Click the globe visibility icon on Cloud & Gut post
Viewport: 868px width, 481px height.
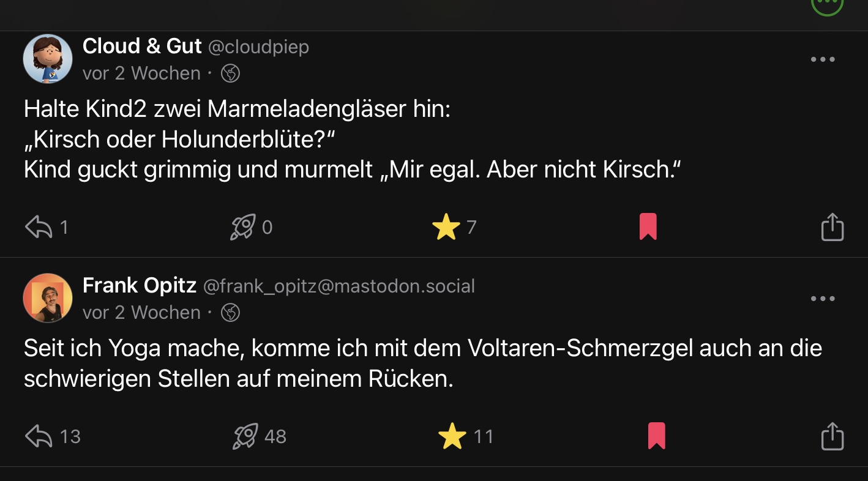click(230, 73)
